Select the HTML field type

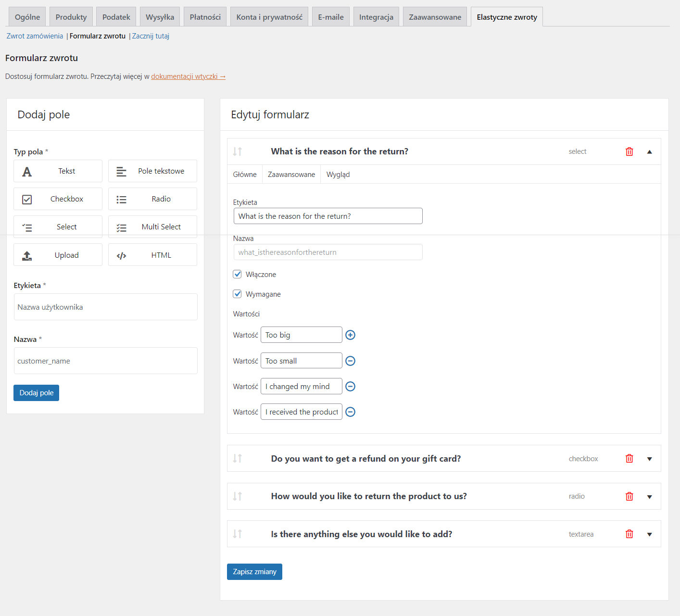(152, 255)
